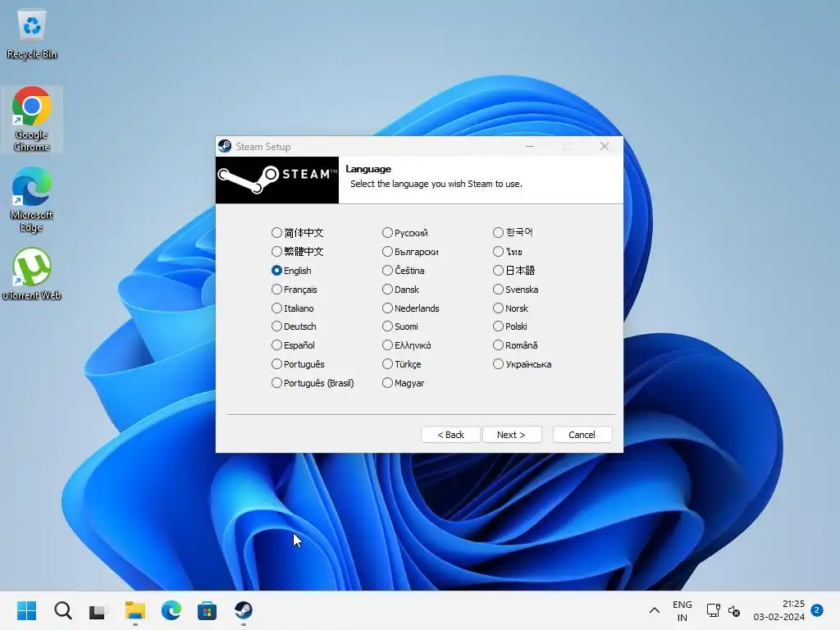Pick Svenska as the language
Viewport: 840px width, 630px height.
[516, 290]
